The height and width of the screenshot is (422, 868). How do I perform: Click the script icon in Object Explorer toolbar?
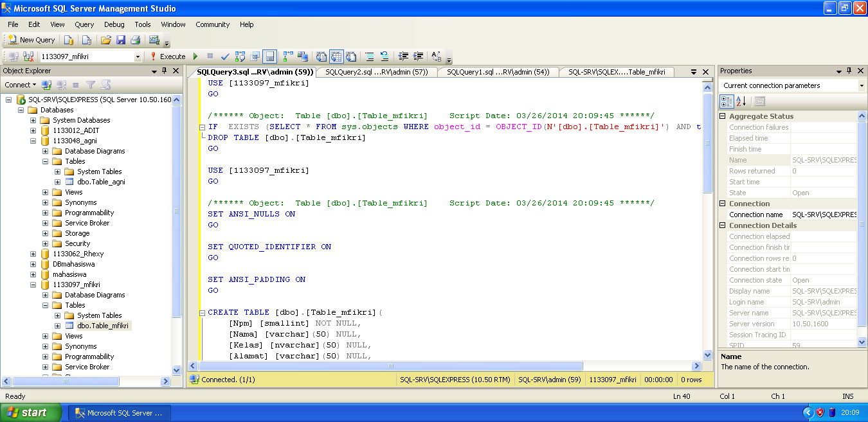(x=106, y=85)
